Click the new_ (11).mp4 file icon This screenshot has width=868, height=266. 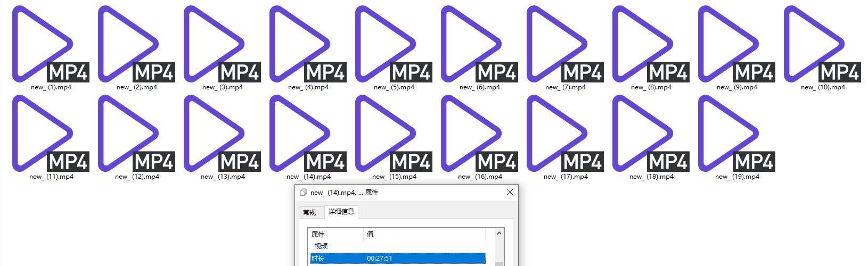point(51,134)
